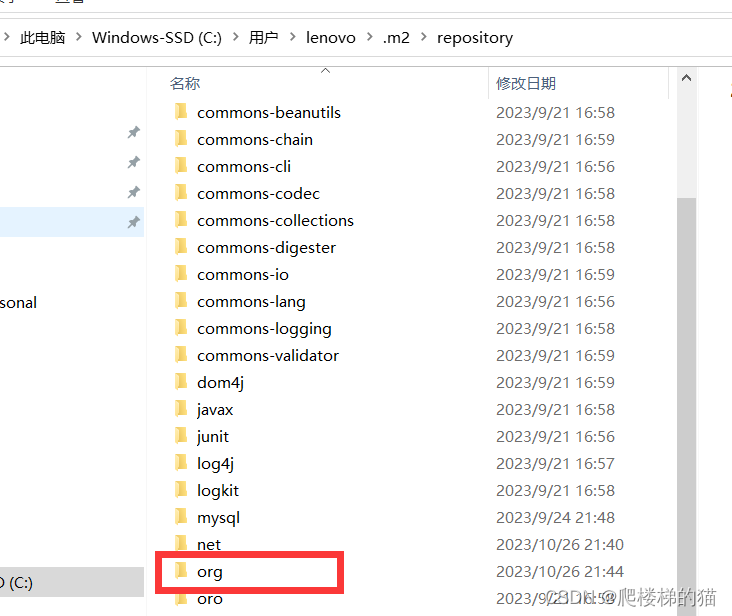
Task: Click the date 2023/9/21 16:57 of log4j
Action: (x=555, y=463)
